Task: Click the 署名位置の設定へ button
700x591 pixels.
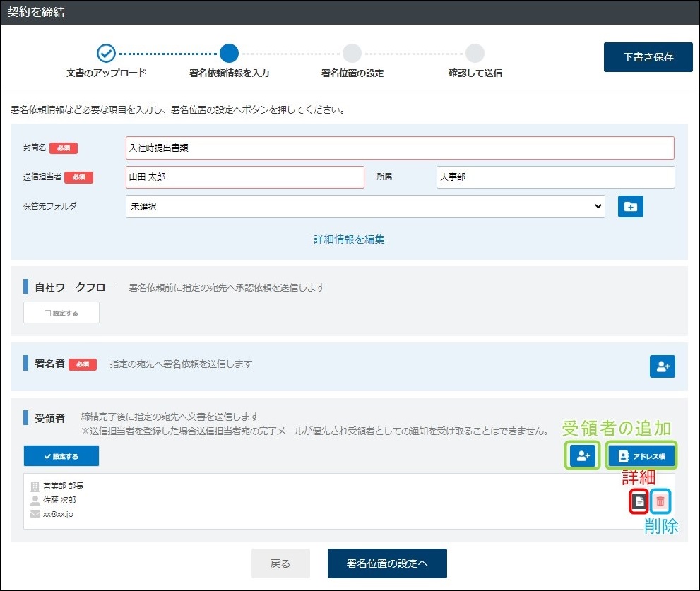Action: coord(387,563)
